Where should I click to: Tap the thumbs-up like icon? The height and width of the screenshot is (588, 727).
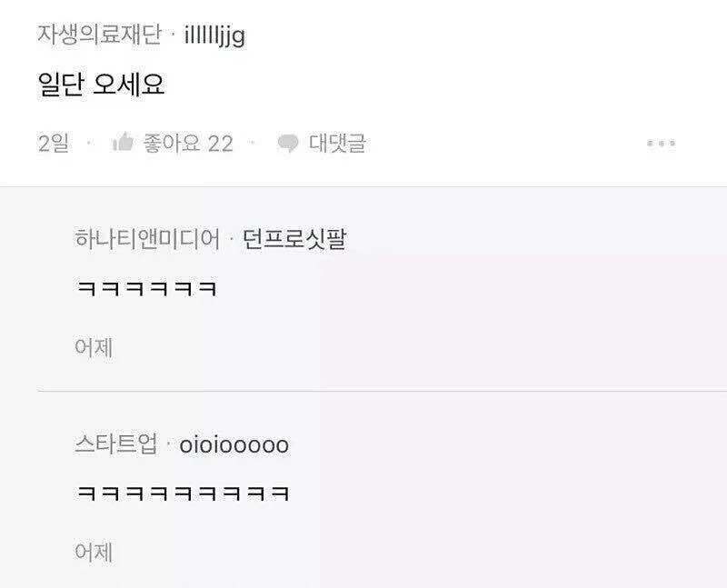(x=123, y=143)
